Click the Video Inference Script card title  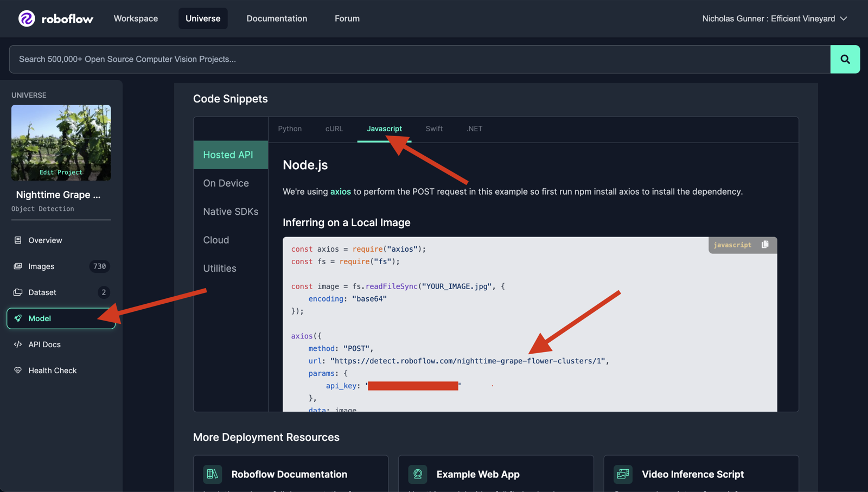pos(693,474)
